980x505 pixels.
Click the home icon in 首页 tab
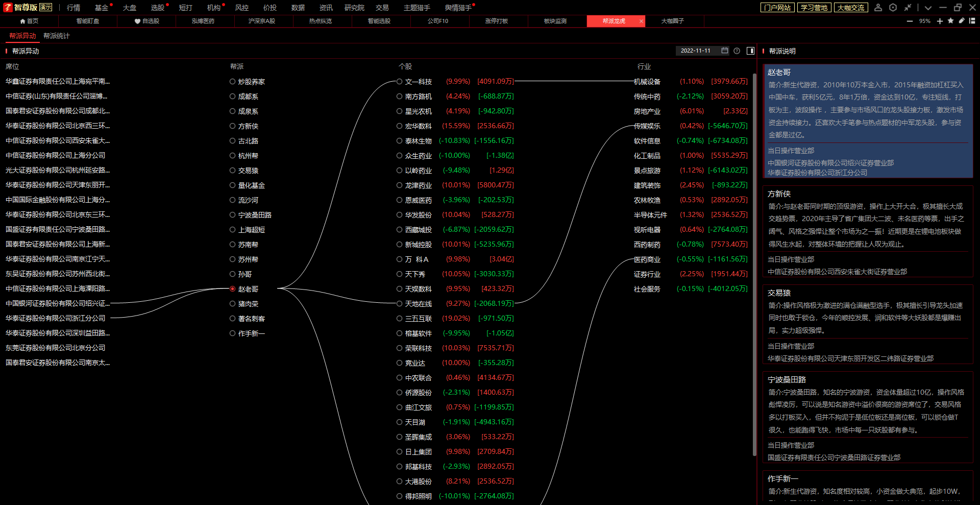(22, 21)
